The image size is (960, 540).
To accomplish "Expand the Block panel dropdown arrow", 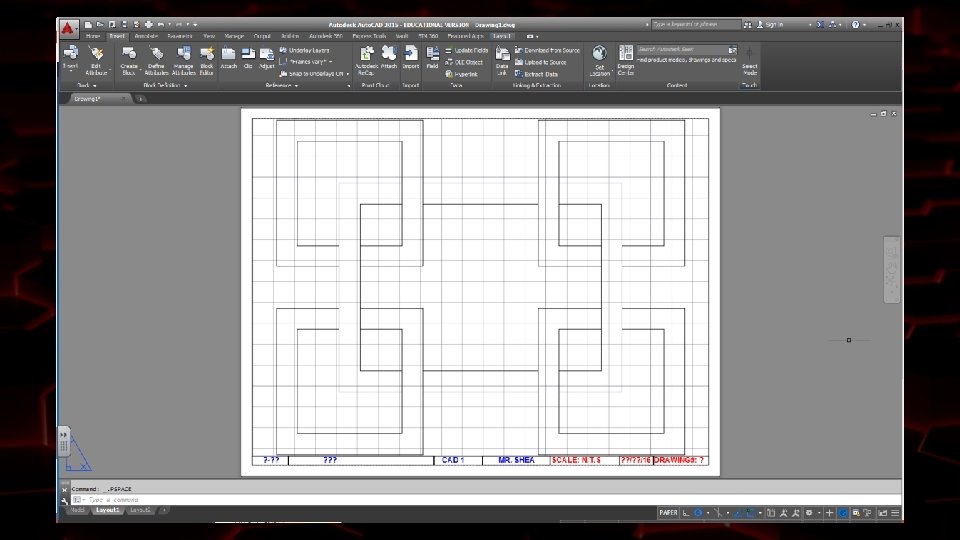I will click(95, 86).
